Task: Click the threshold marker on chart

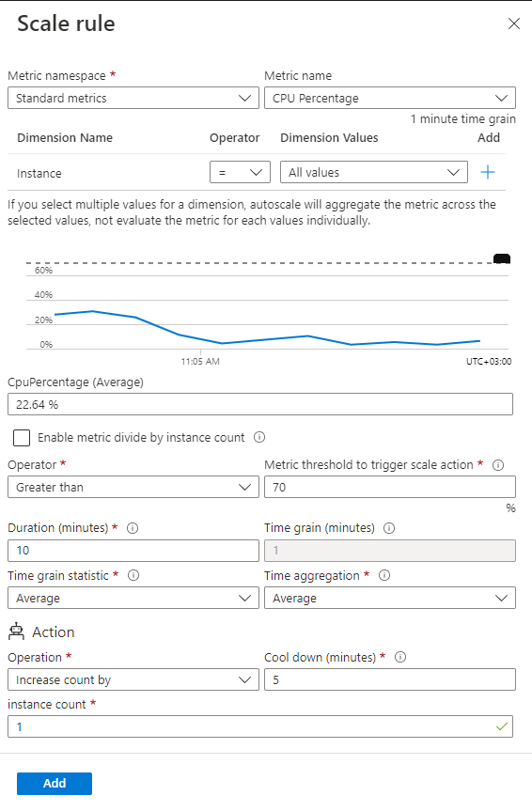Action: pyautogui.click(x=502, y=259)
